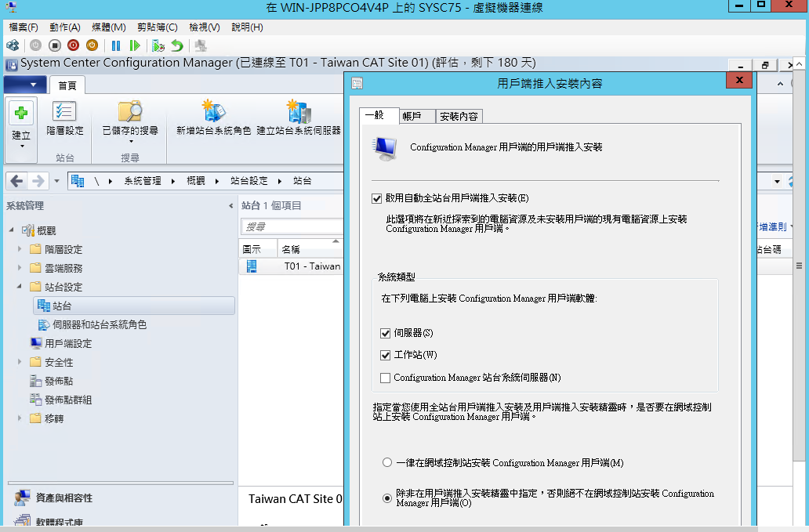Image resolution: width=809 pixels, height=532 pixels.
Task: Click 系統管理 in the breadcrumb bar
Action: click(143, 181)
